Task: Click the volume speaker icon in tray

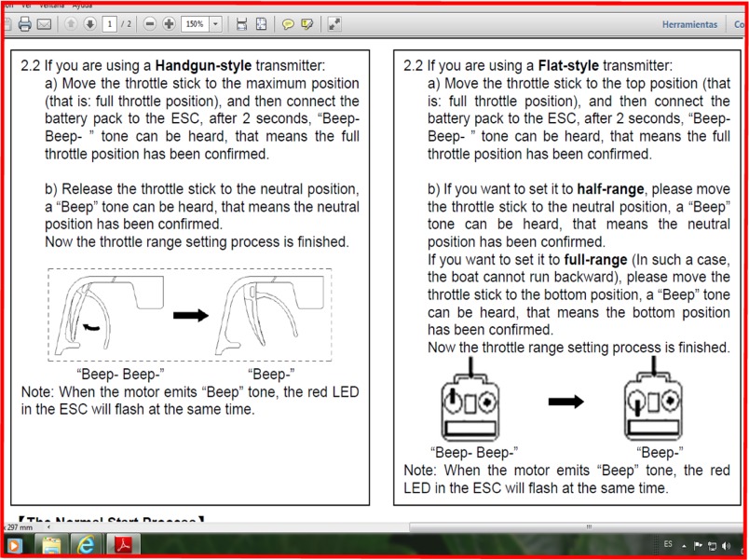Action: point(726,545)
